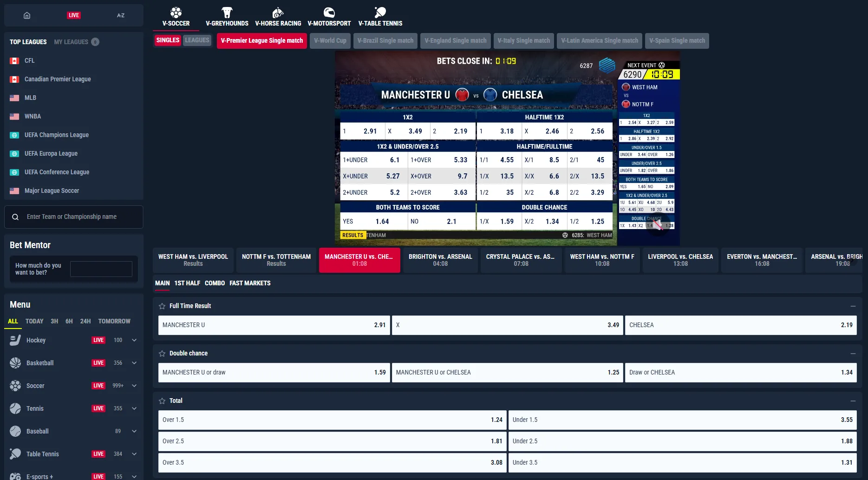The height and width of the screenshot is (480, 868).
Task: Select Over 2.5 at 1.81
Action: [x=332, y=441]
